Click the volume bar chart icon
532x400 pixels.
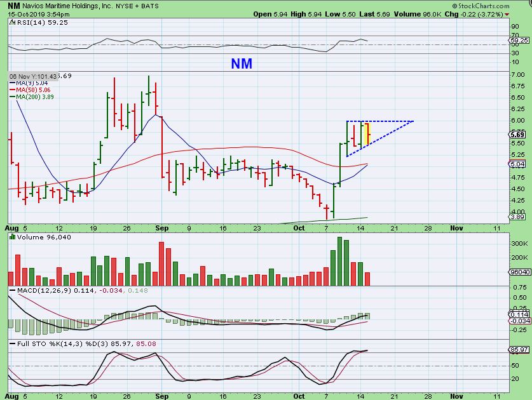[x=12, y=237]
